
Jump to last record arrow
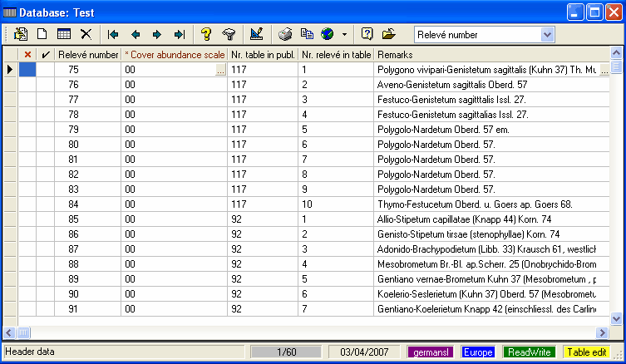point(179,34)
